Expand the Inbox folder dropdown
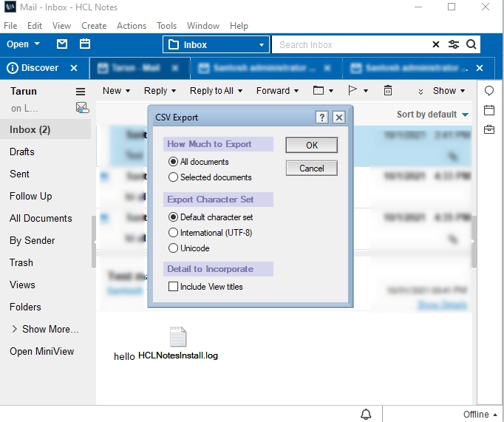 pyautogui.click(x=262, y=45)
